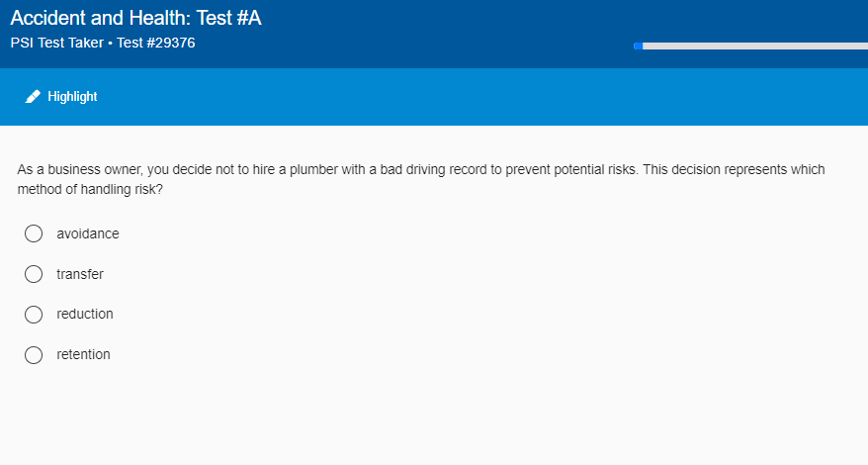
Task: Click the 'avoidance' answer label text
Action: (x=88, y=233)
